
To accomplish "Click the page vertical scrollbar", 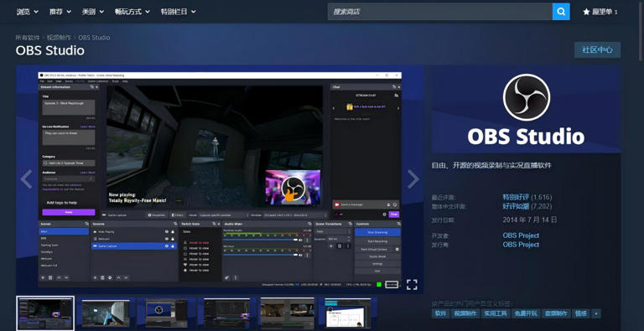I will tap(641, 33).
